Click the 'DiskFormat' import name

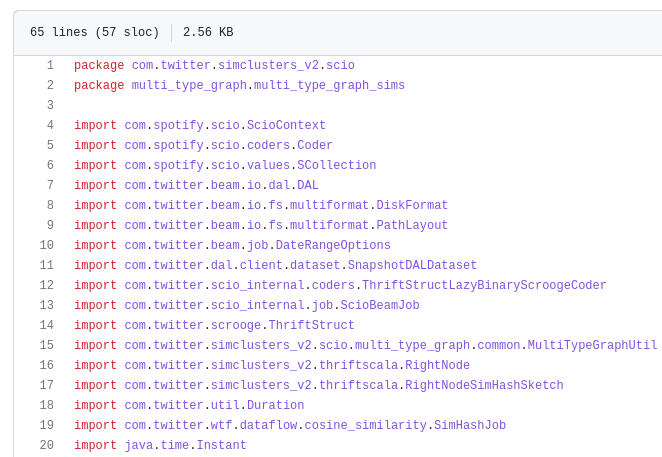(x=412, y=205)
